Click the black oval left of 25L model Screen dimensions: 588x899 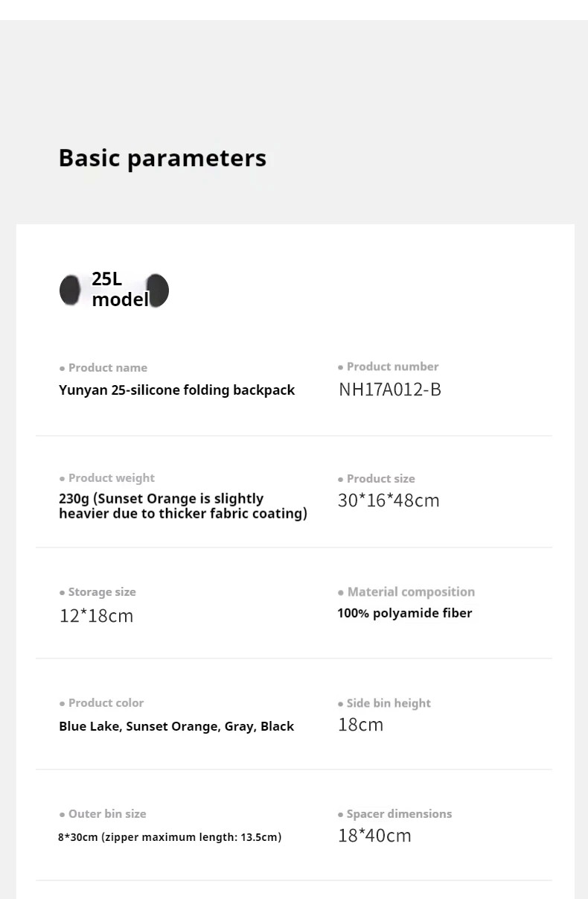click(x=71, y=290)
